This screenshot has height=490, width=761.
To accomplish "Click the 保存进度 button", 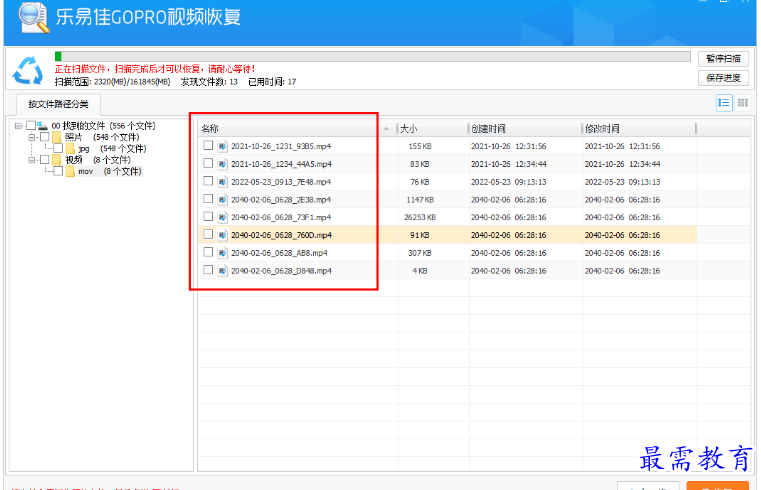I will [x=723, y=78].
